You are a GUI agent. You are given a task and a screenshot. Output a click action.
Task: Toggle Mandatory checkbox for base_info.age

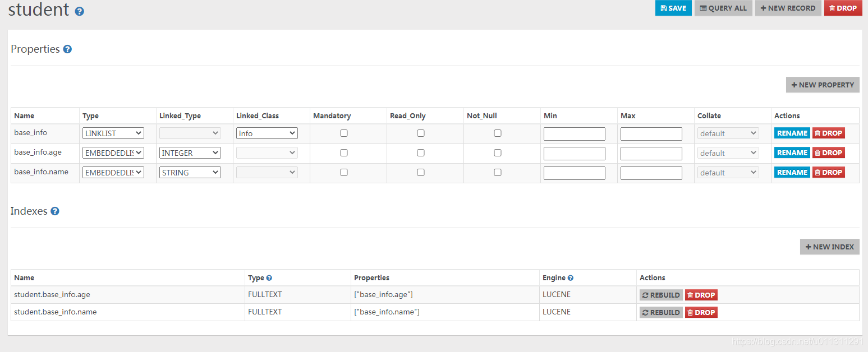tap(344, 153)
